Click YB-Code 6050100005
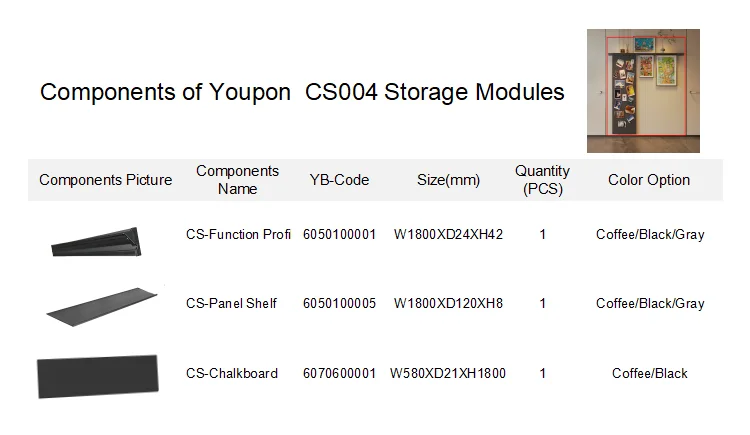The width and height of the screenshot is (750, 435). point(339,303)
